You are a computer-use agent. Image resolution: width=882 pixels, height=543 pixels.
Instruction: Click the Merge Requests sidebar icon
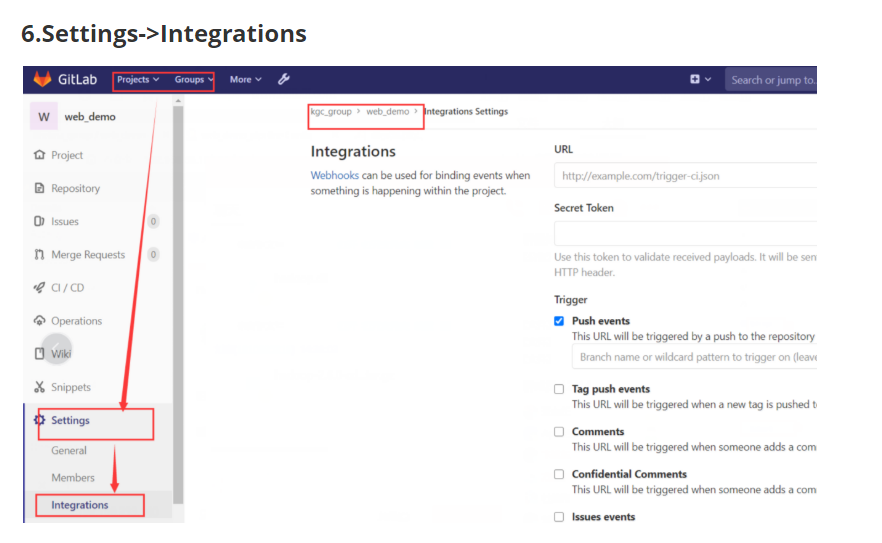coord(40,255)
